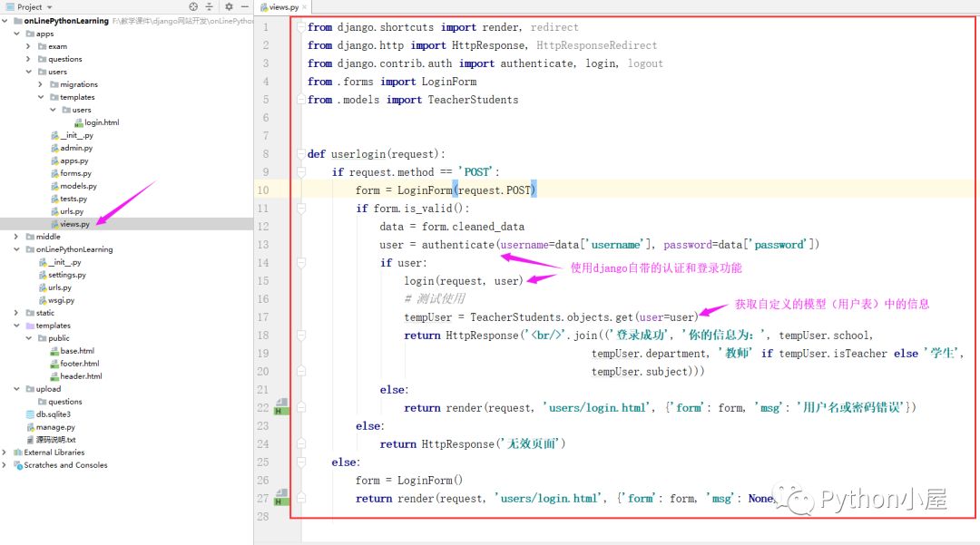Open forms.py in the tree
This screenshot has height=545, width=980.
[x=75, y=173]
